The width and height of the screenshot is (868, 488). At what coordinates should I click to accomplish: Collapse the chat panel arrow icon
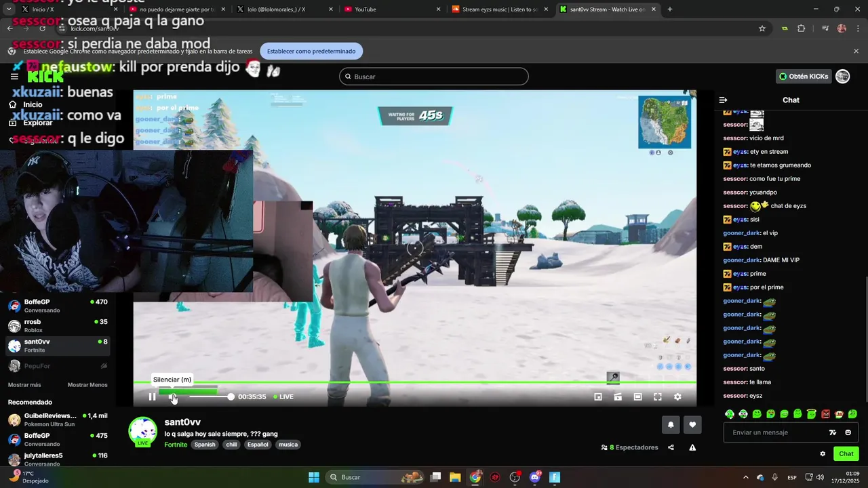pos(723,100)
